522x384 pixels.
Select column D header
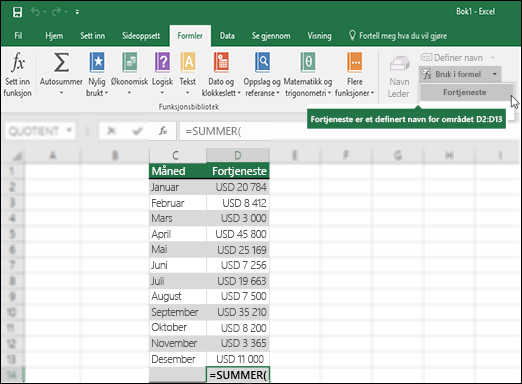(238, 155)
